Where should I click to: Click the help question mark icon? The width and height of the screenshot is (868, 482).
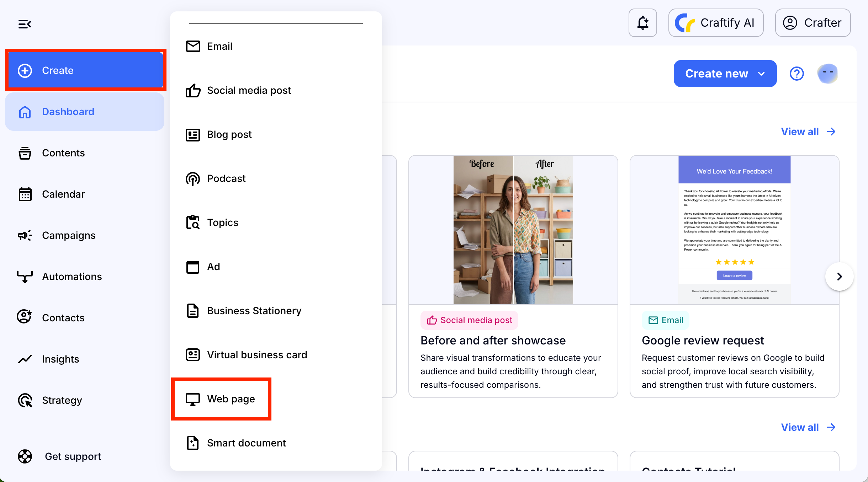tap(796, 74)
